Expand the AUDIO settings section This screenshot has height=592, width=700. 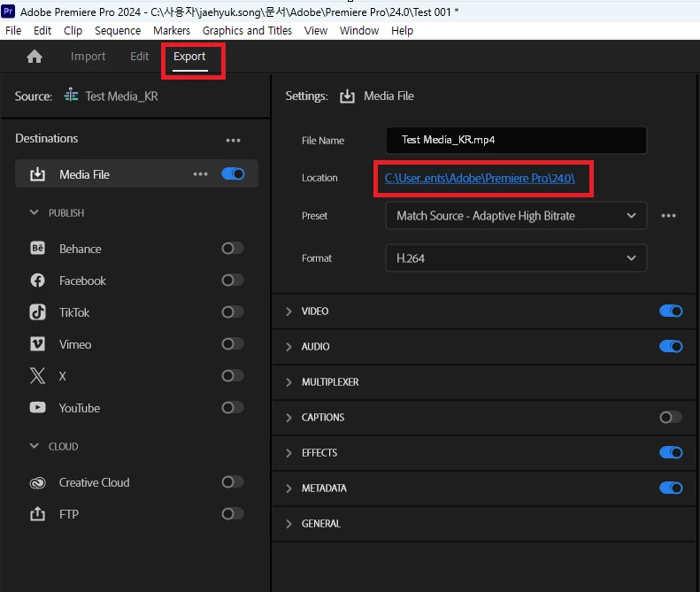(288, 347)
